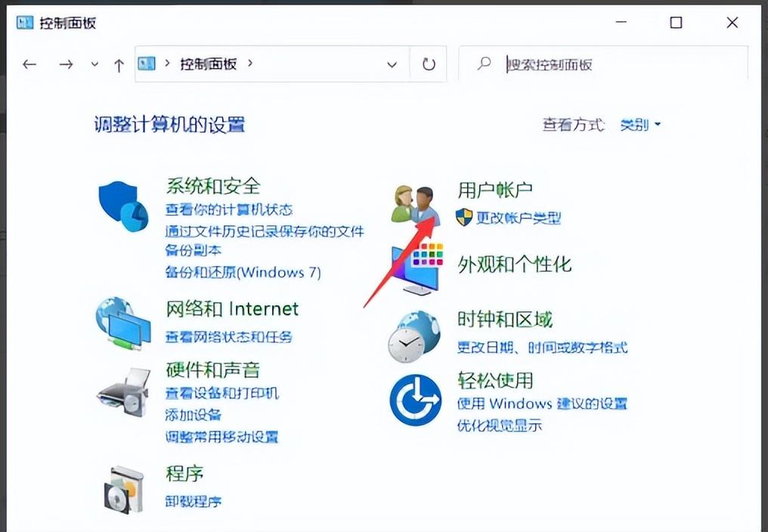Open the Appearance and Personalization monitor icon

pos(417,268)
